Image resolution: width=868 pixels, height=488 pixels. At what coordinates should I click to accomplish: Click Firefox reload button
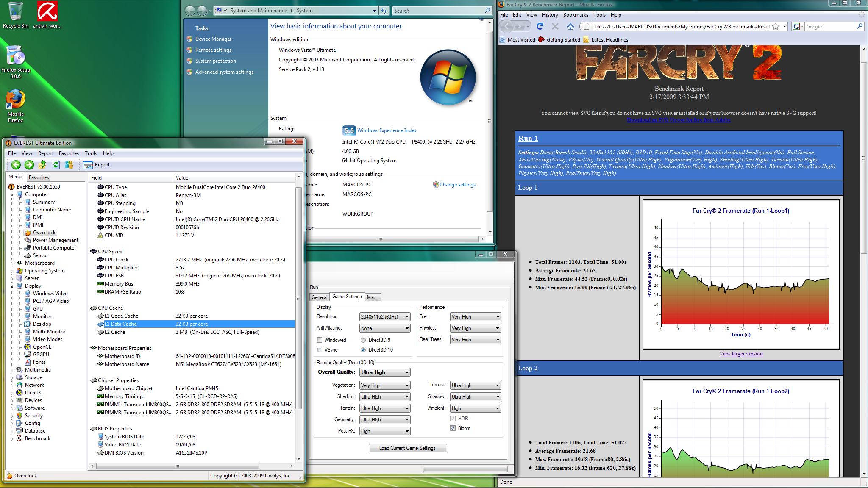pos(540,26)
